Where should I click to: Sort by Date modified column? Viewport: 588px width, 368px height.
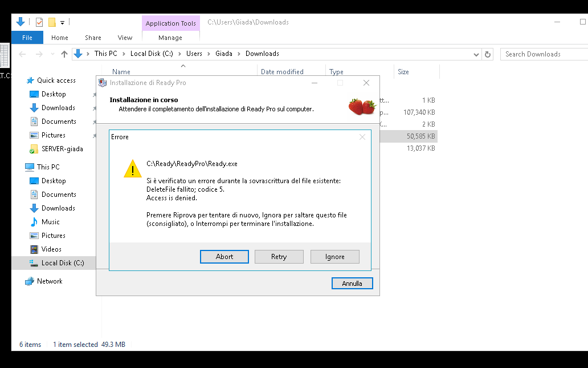[282, 72]
